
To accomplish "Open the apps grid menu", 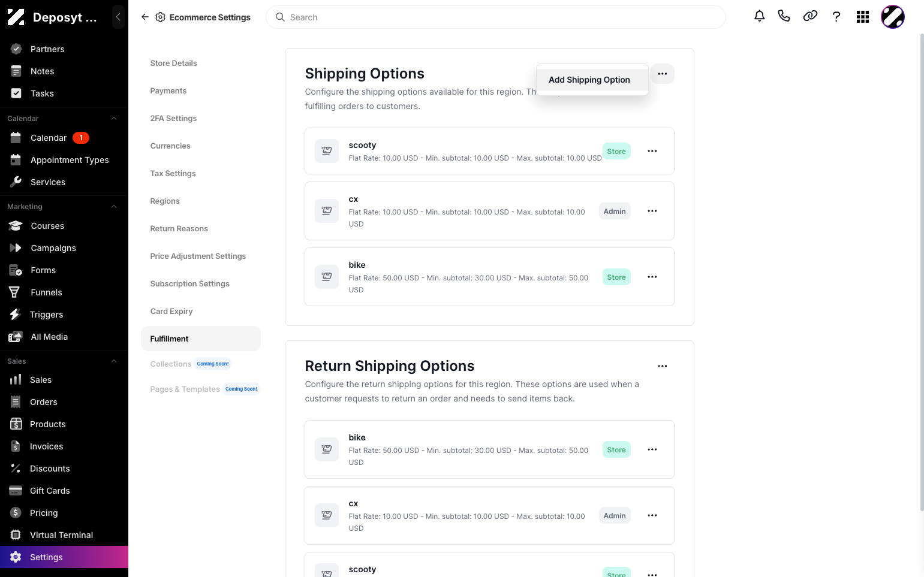I will pyautogui.click(x=863, y=17).
